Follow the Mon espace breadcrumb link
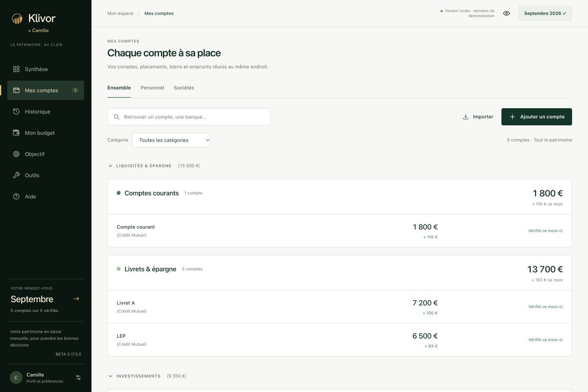 click(120, 13)
